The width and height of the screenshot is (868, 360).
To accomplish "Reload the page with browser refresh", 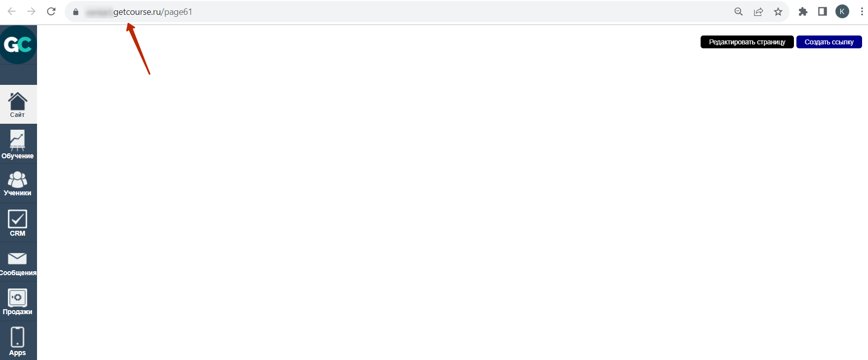I will pyautogui.click(x=51, y=11).
